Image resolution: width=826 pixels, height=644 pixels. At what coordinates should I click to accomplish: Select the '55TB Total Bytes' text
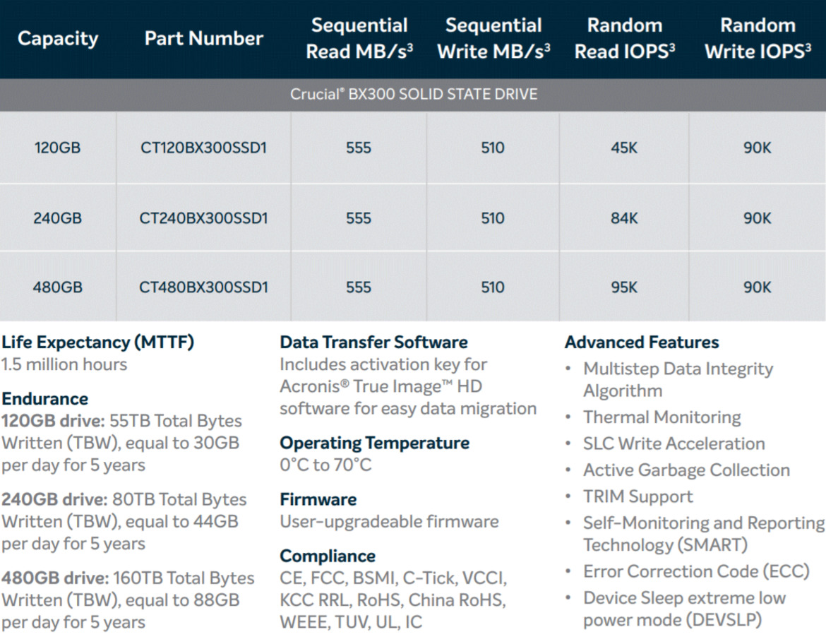coord(176,421)
